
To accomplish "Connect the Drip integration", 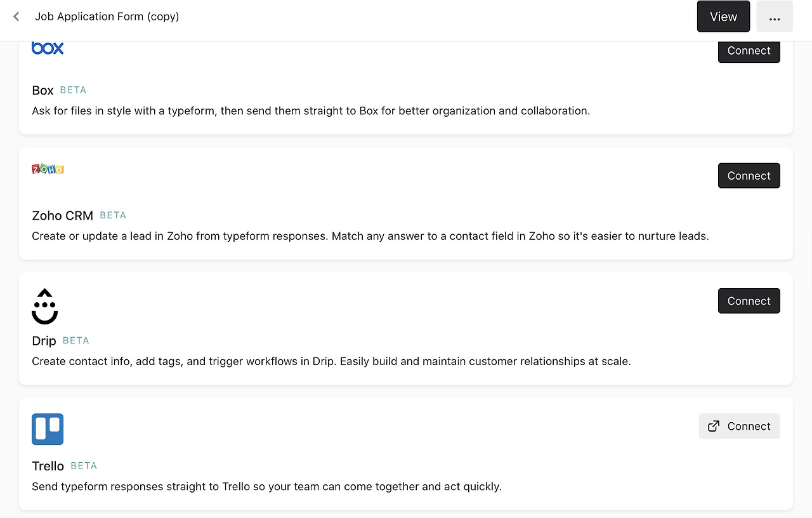I will coord(749,301).
